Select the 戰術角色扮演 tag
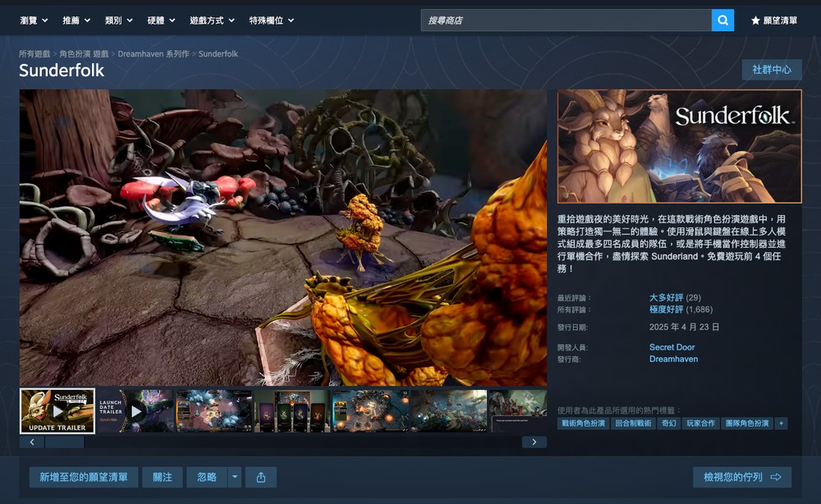The width and height of the screenshot is (821, 504). click(x=583, y=424)
